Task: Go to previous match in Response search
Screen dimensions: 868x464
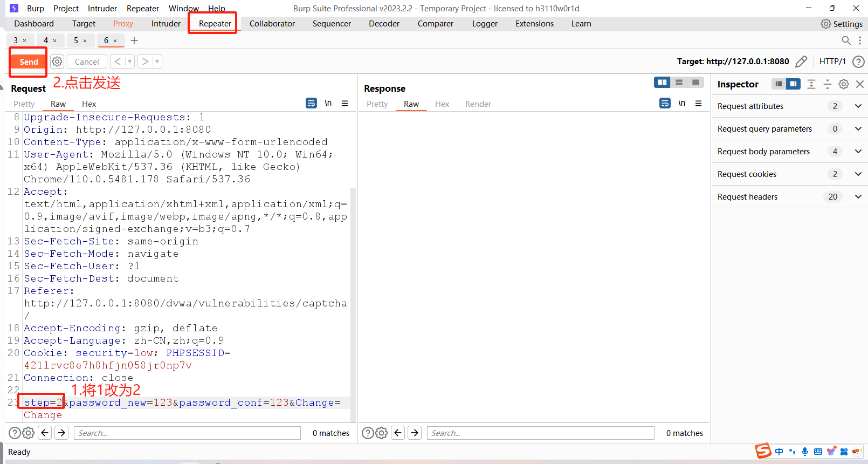Action: [x=398, y=433]
